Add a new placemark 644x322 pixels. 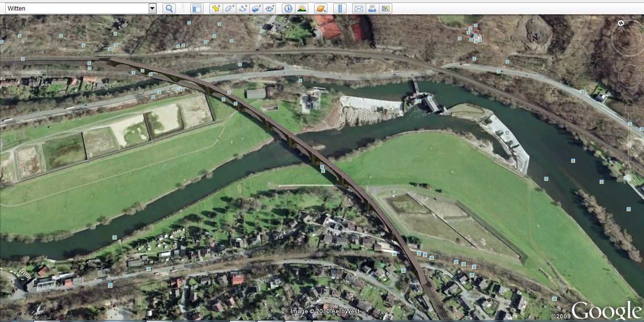216,9
